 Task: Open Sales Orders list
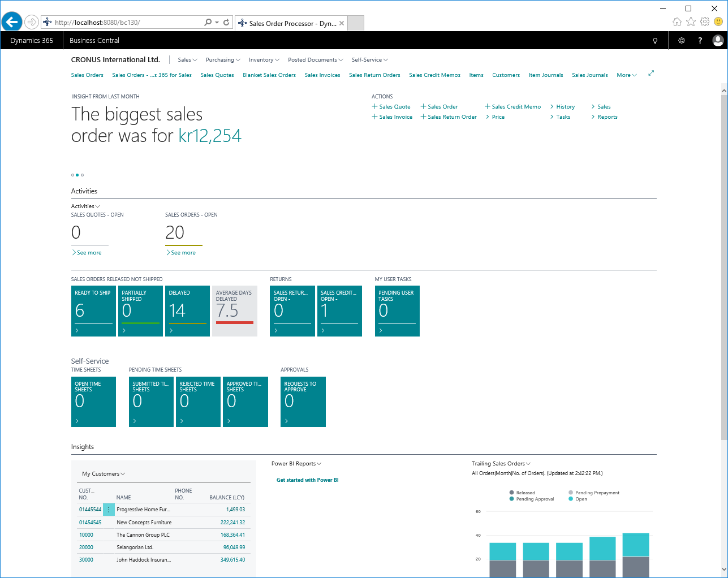(x=87, y=75)
